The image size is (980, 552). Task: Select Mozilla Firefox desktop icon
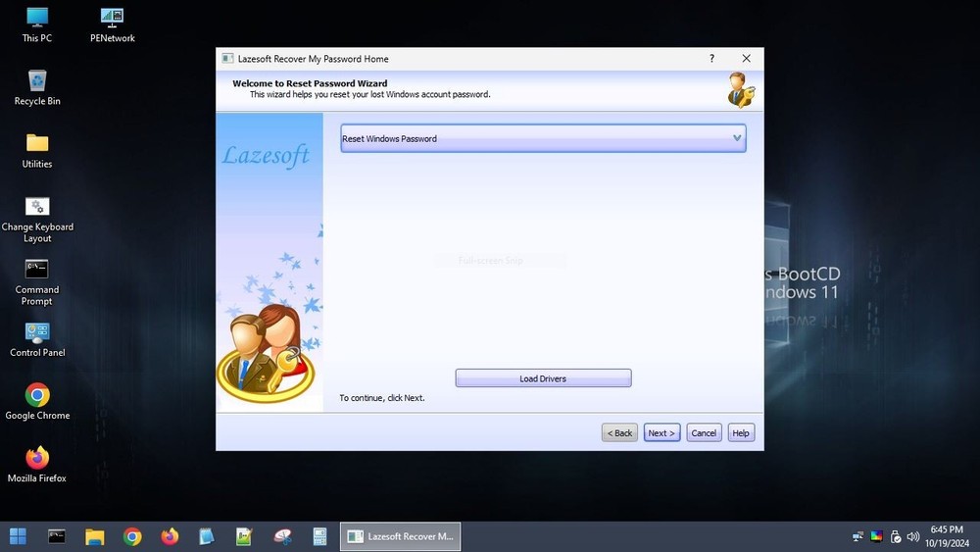click(x=37, y=465)
